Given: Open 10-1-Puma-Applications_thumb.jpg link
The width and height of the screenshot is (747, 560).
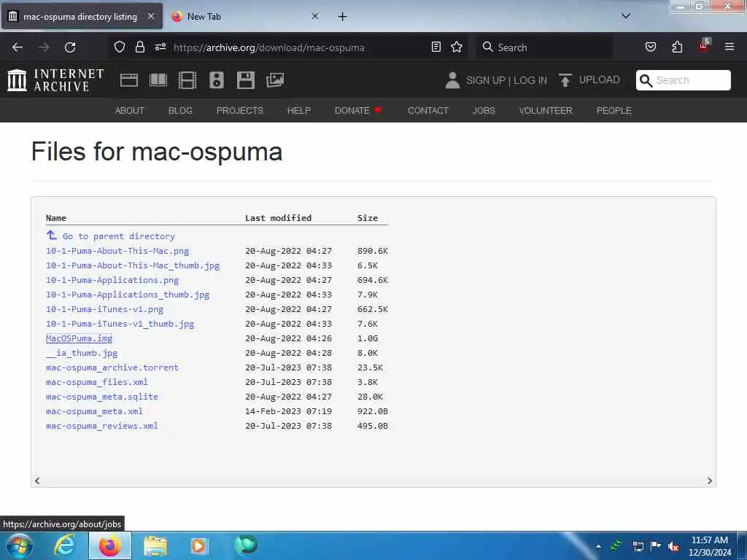Looking at the screenshot, I should (128, 295).
